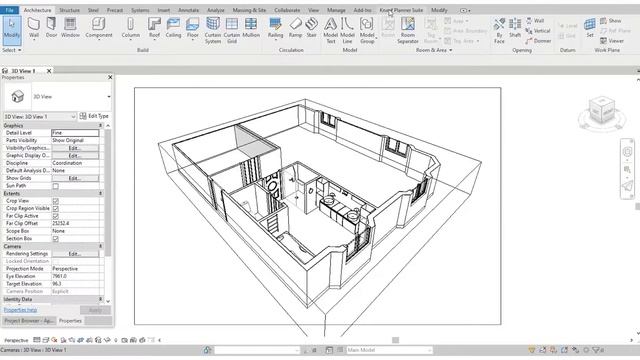Viewport: 640px width, 360px height.
Task: Open the 3D View type selector dropdown
Action: point(109,97)
